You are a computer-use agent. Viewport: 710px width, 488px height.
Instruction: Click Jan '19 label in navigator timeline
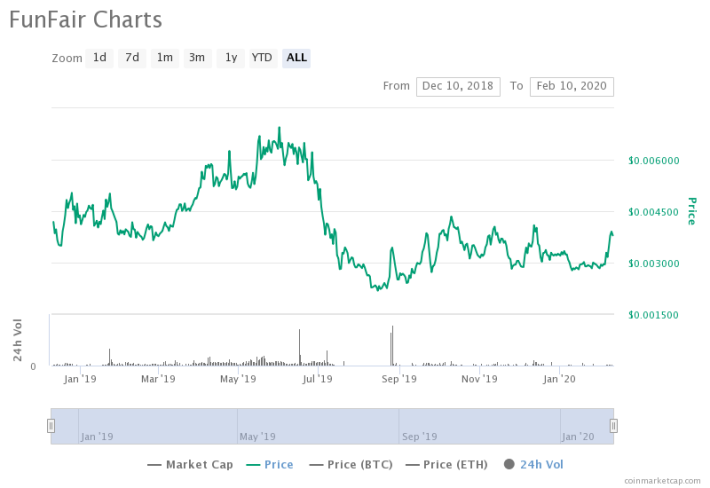tap(97, 437)
